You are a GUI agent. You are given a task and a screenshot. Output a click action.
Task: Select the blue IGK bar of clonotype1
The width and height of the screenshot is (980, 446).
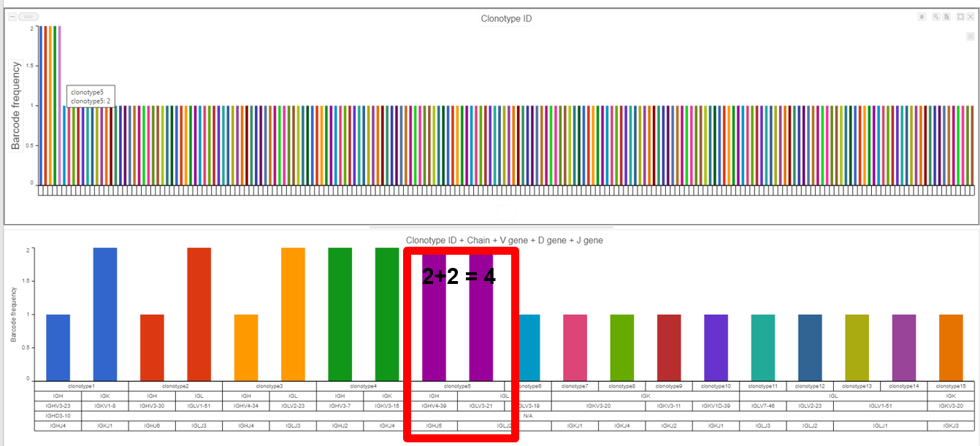104,313
